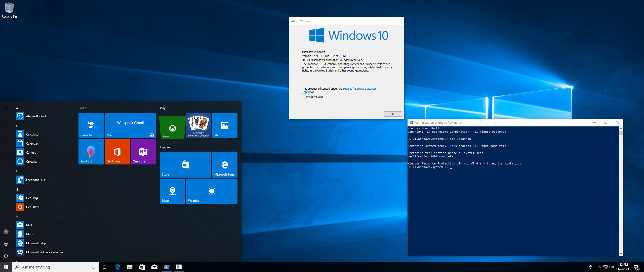The width and height of the screenshot is (644, 272).
Task: Close the About Windows dialog
Action: [400, 21]
